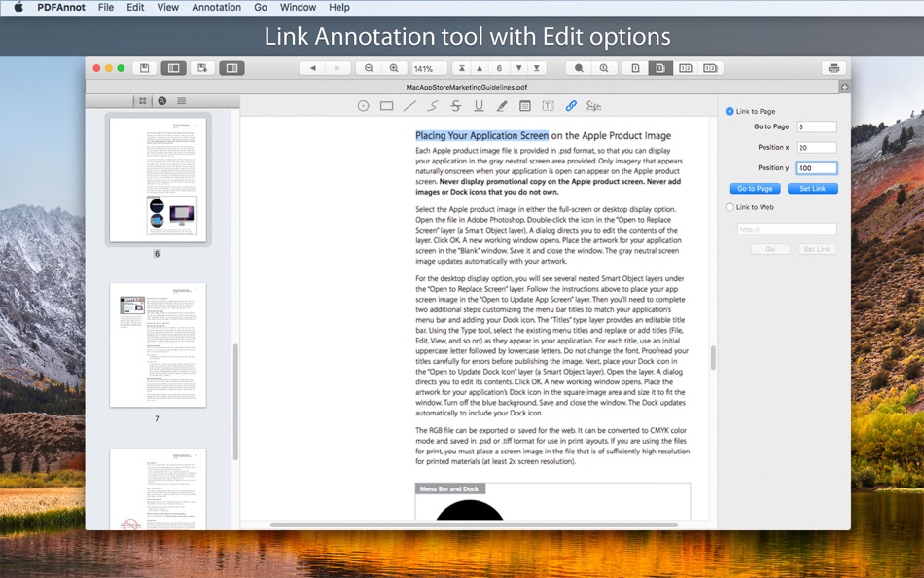Click the MacAppStoreMarketingGuidelines.pdf tab
The width and height of the screenshot is (924, 578).
466,87
